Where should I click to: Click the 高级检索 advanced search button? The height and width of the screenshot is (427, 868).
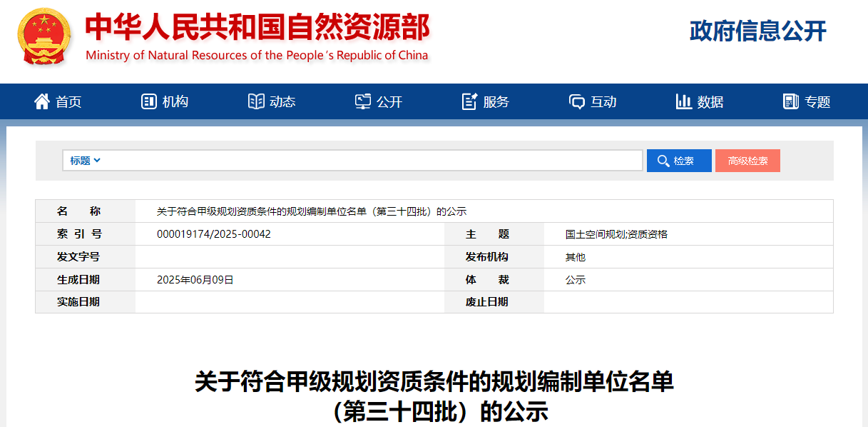[747, 161]
